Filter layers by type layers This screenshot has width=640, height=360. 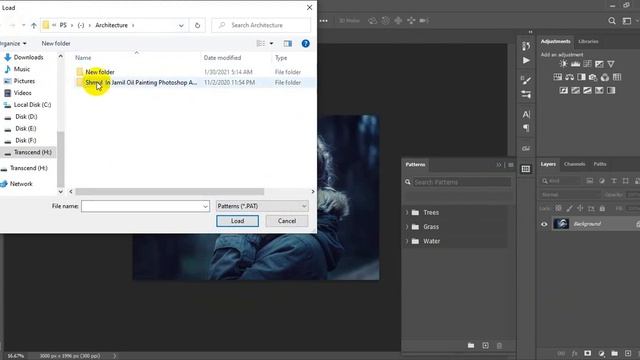tap(613, 181)
